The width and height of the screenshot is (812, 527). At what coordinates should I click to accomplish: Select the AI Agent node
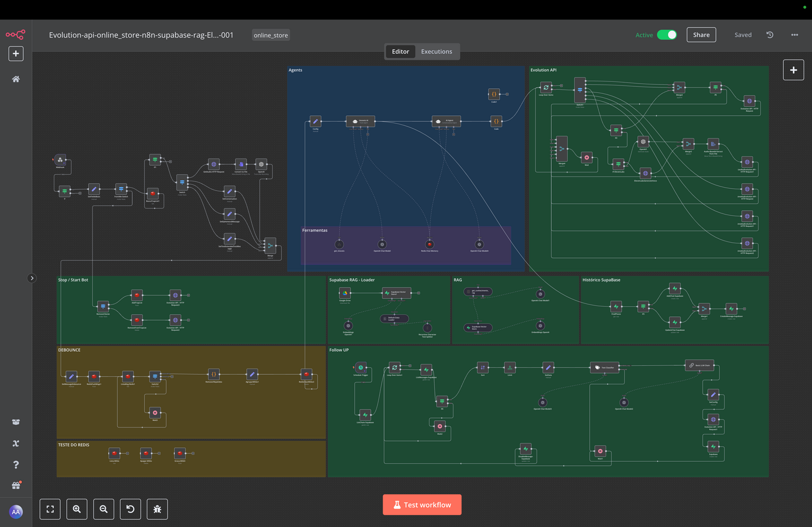click(x=446, y=121)
